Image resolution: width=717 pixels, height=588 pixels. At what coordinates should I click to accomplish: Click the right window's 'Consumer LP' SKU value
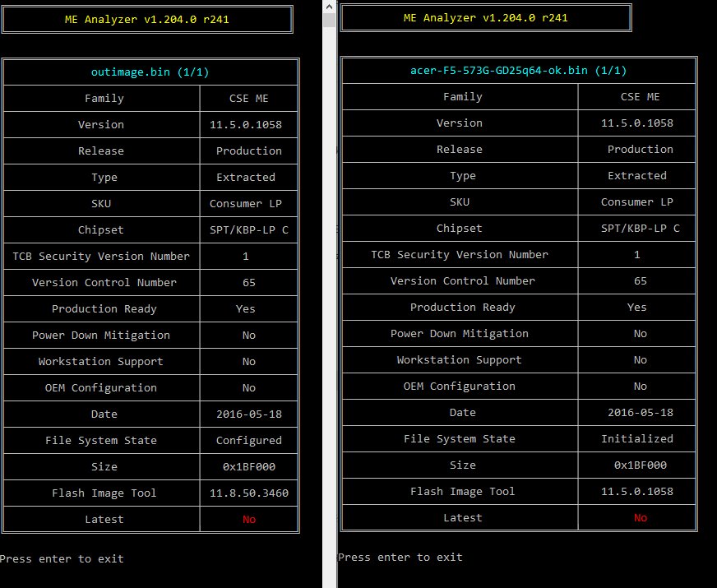tap(637, 201)
